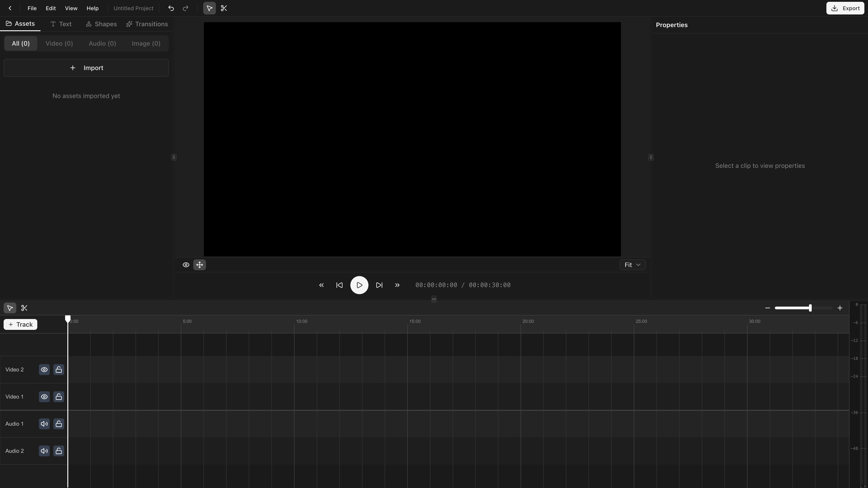This screenshot has height=488, width=868.
Task: Click timeline zoom in plus icon
Action: coord(840,308)
